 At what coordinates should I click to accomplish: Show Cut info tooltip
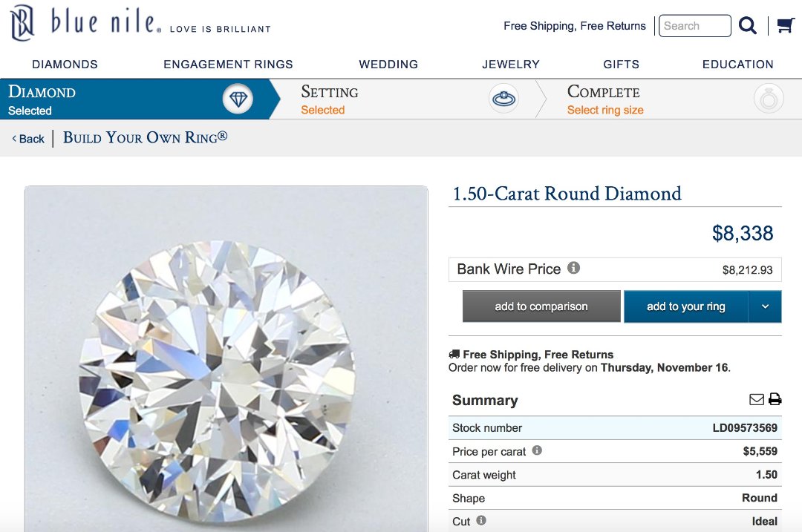481,521
